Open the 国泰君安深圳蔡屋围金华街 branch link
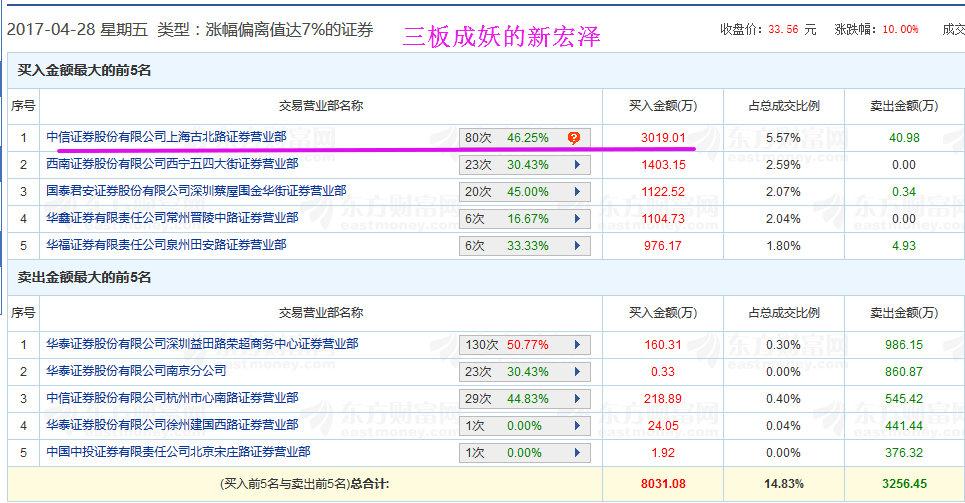This screenshot has width=965, height=503. pos(196,191)
